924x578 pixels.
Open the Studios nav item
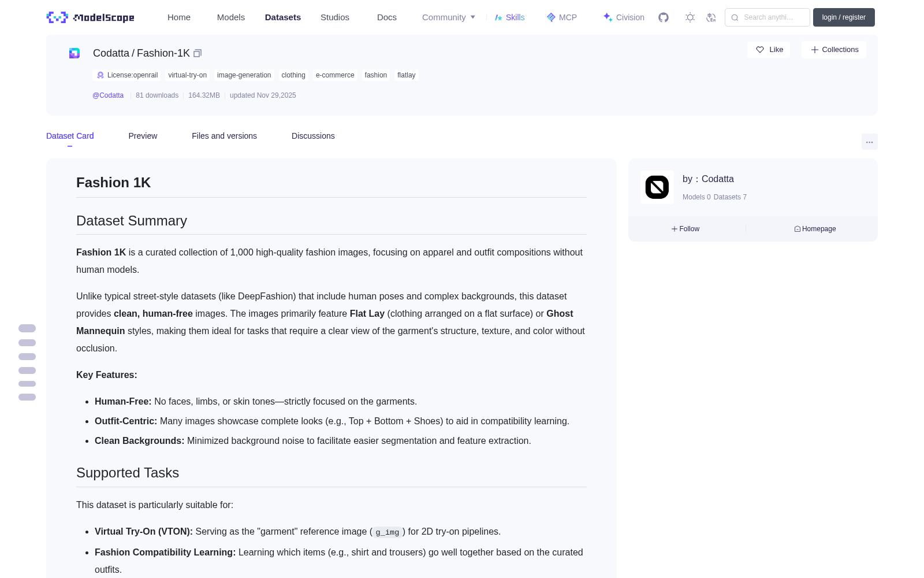[x=335, y=17]
